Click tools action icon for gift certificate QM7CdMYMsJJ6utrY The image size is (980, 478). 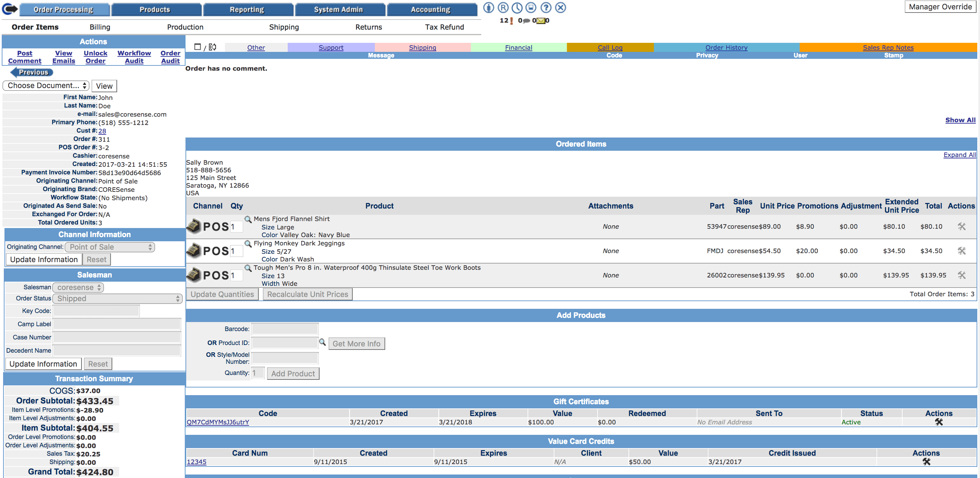click(939, 422)
